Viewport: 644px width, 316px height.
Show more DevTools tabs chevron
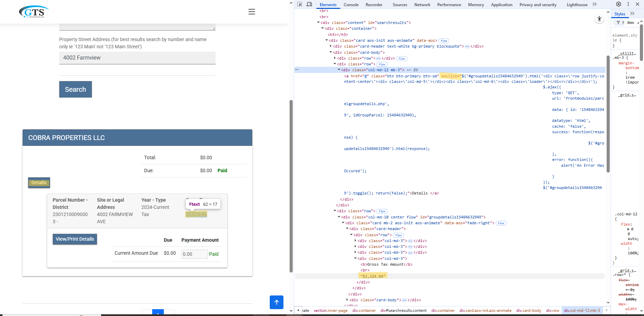pyautogui.click(x=595, y=4)
